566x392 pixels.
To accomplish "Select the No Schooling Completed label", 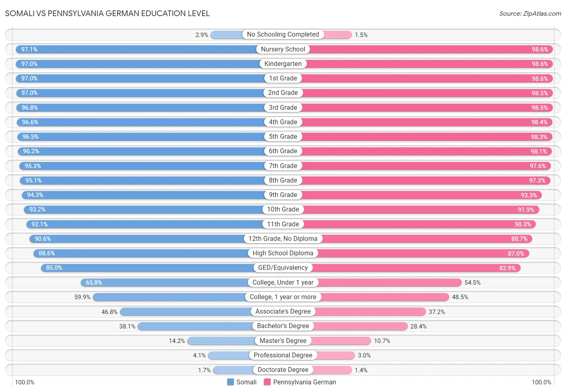I will pyautogui.click(x=283, y=35).
